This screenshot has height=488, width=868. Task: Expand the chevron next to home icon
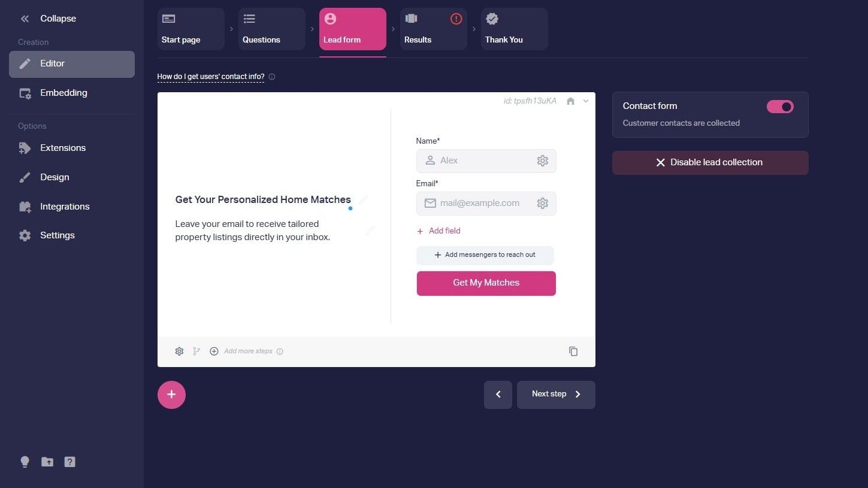click(586, 101)
